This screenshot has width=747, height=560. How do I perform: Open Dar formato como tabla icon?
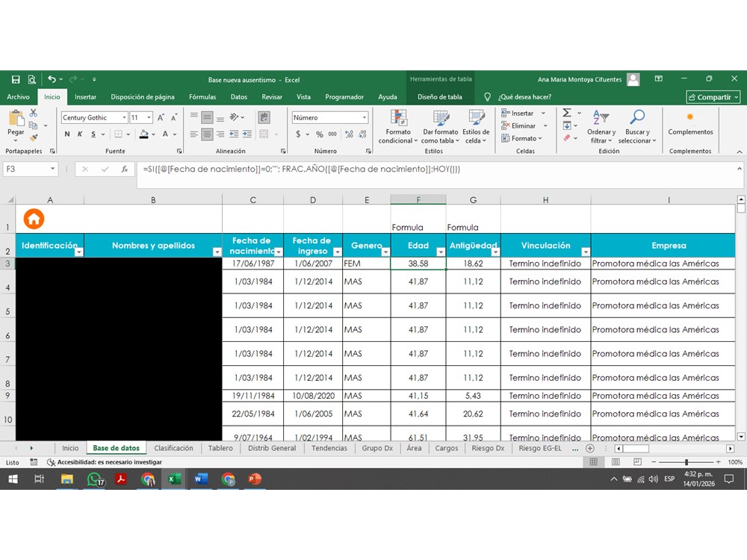(x=441, y=118)
